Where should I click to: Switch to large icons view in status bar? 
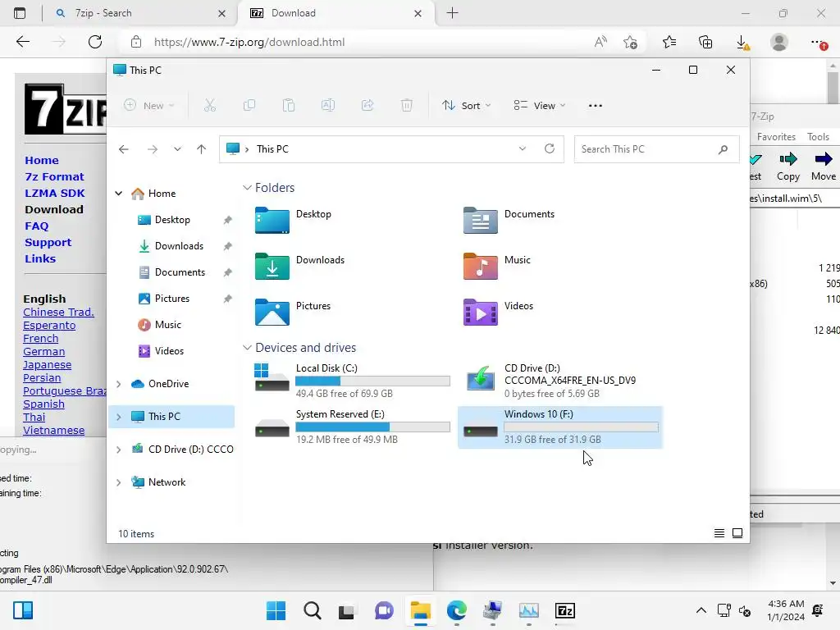[x=737, y=533]
